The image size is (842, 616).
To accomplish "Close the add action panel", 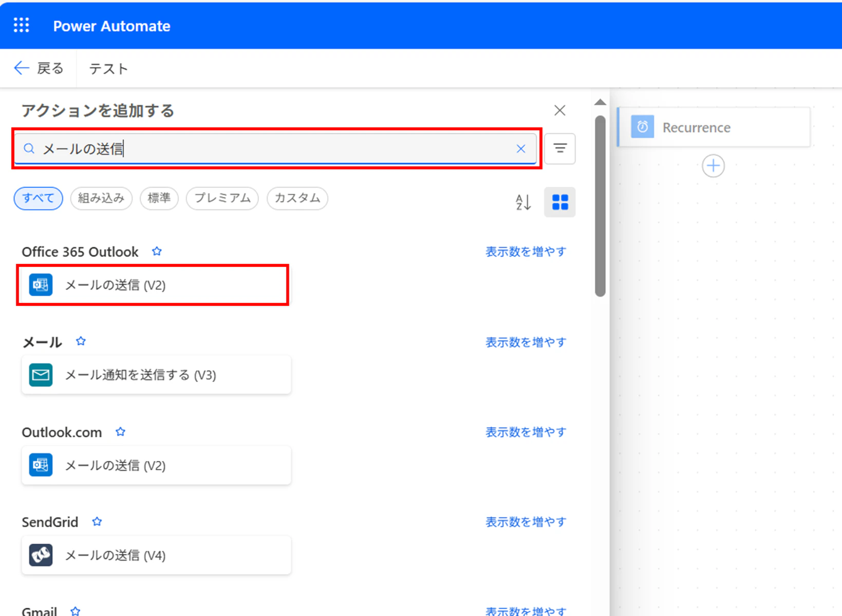I will coord(560,110).
